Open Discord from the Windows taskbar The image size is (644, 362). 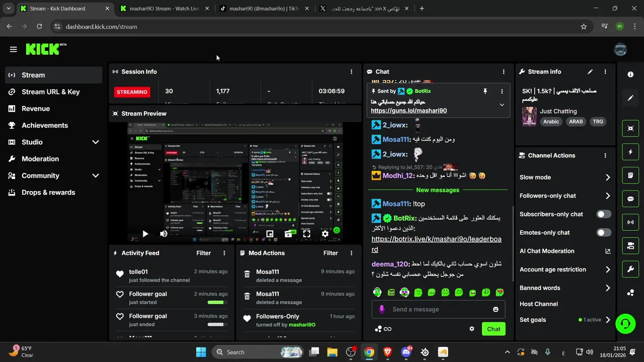point(407,352)
